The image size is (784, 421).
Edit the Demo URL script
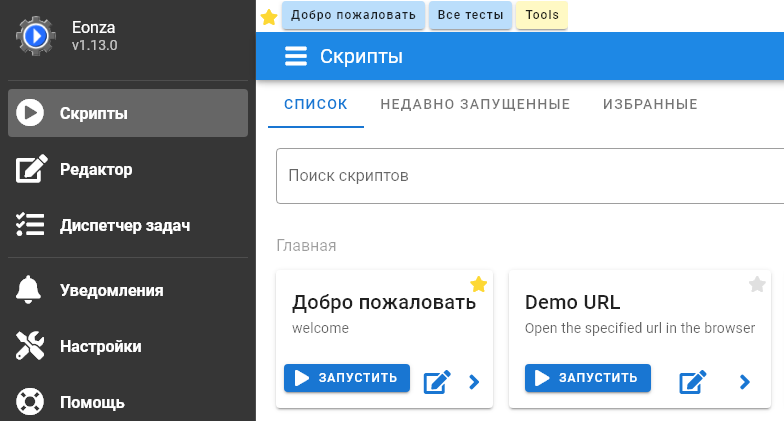point(693,381)
